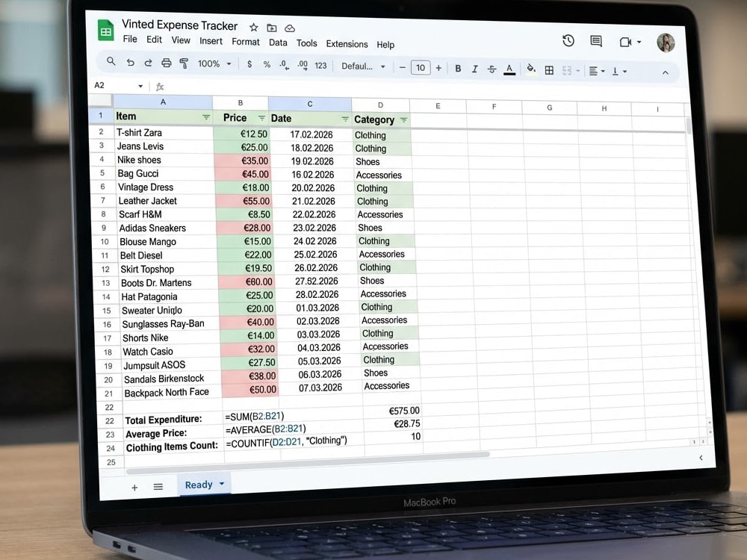
Task: Select the price cell €80.00
Action: coord(246,282)
